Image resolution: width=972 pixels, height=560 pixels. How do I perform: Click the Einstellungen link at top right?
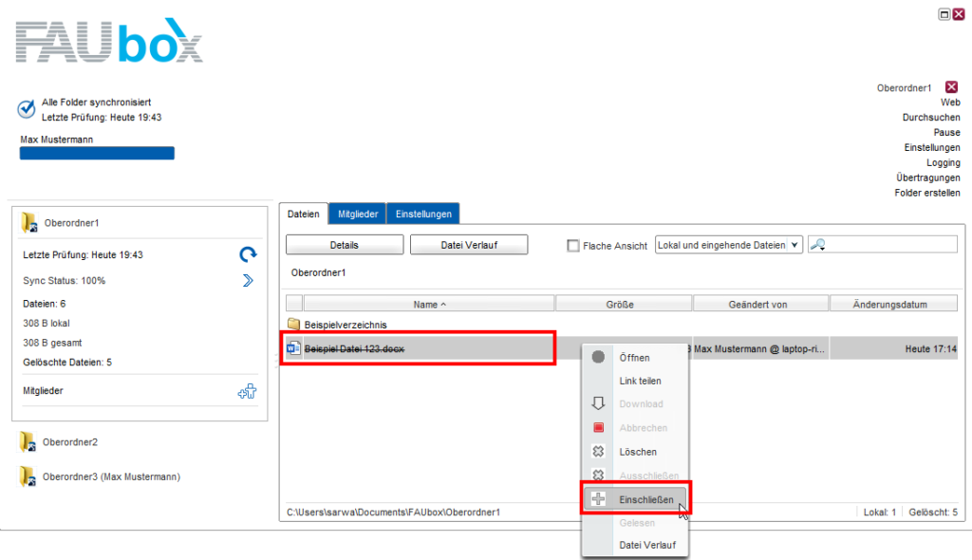931,147
